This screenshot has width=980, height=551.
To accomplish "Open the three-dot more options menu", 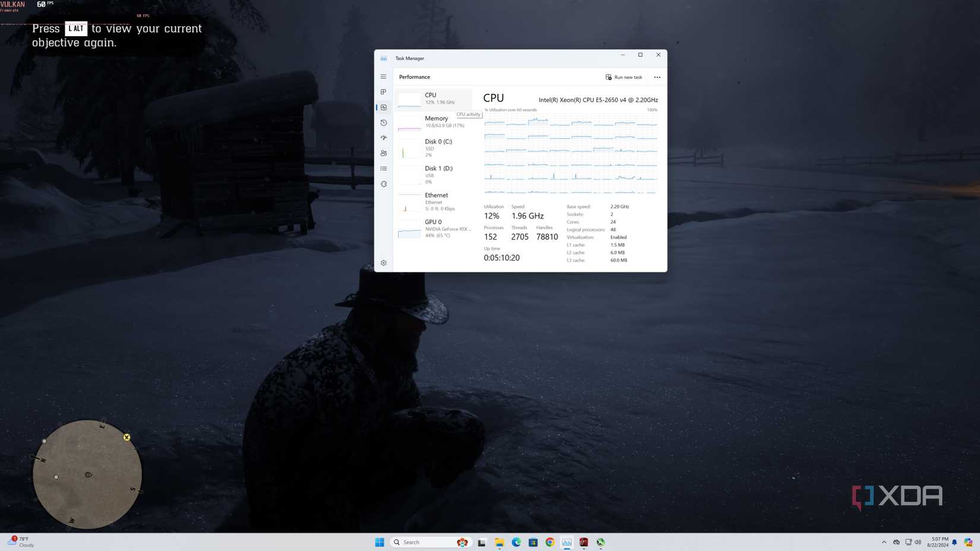I will coord(657,77).
